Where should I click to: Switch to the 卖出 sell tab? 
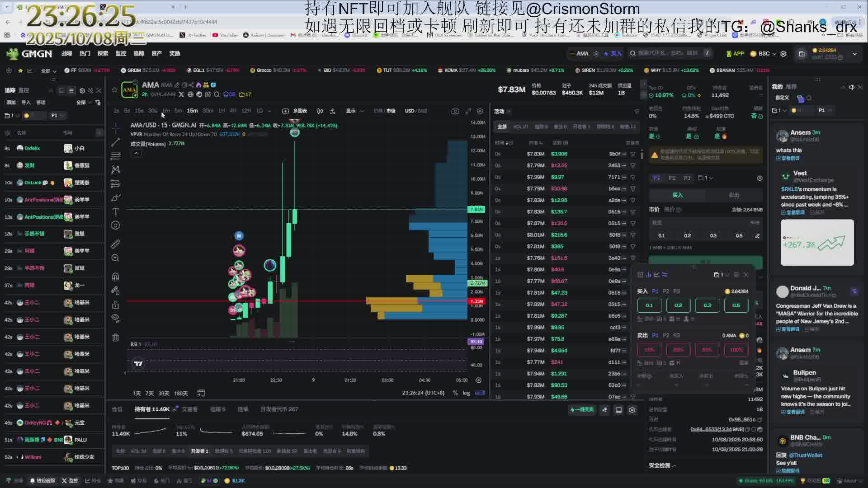pos(734,195)
